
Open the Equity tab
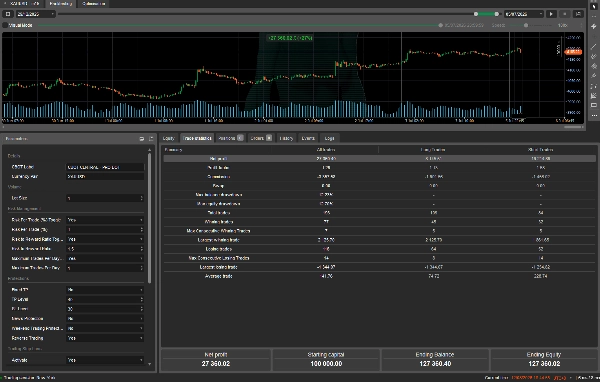pos(168,138)
